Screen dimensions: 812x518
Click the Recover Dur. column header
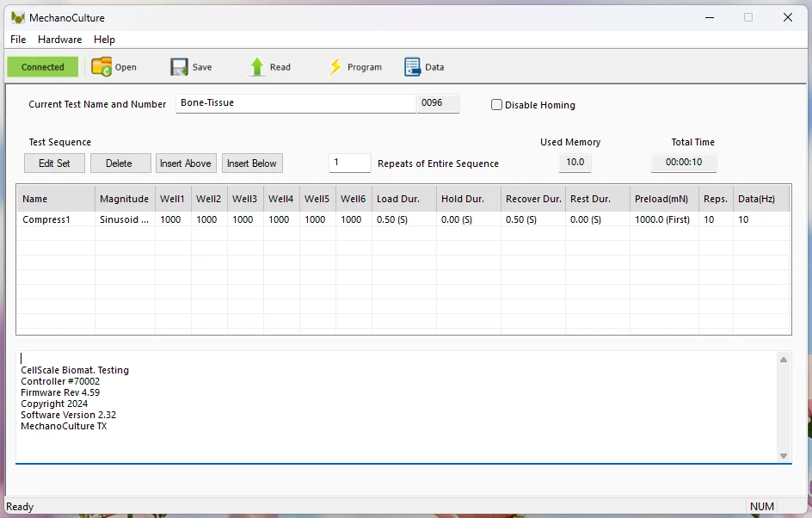pyautogui.click(x=533, y=199)
